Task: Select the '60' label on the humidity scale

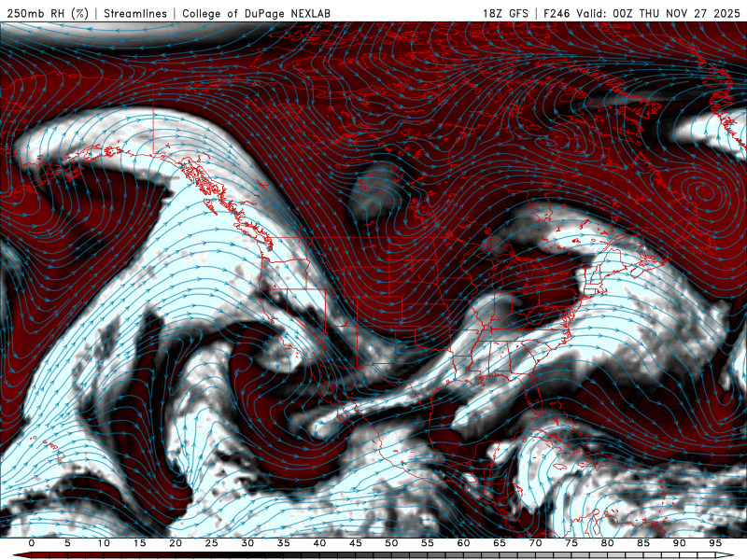Action: [463, 543]
